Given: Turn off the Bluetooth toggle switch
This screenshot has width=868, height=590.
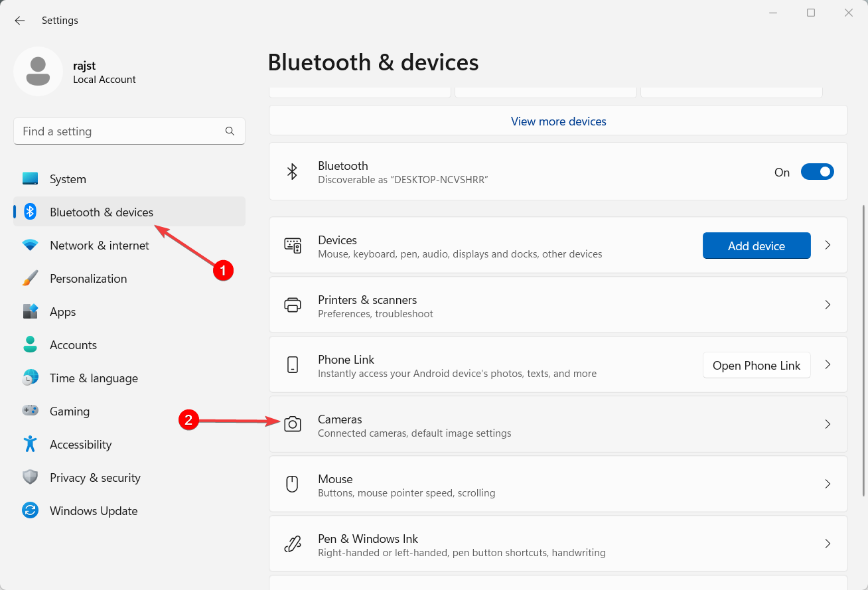Looking at the screenshot, I should (817, 172).
